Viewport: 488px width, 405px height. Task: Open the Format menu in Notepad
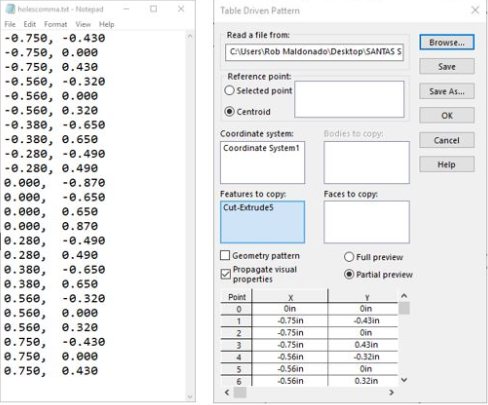point(56,24)
